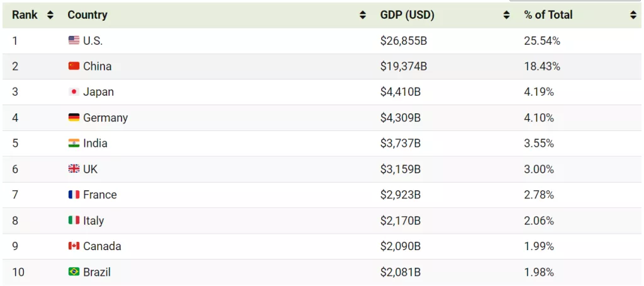
Task: Sort by Country column arrows
Action: coord(363,15)
